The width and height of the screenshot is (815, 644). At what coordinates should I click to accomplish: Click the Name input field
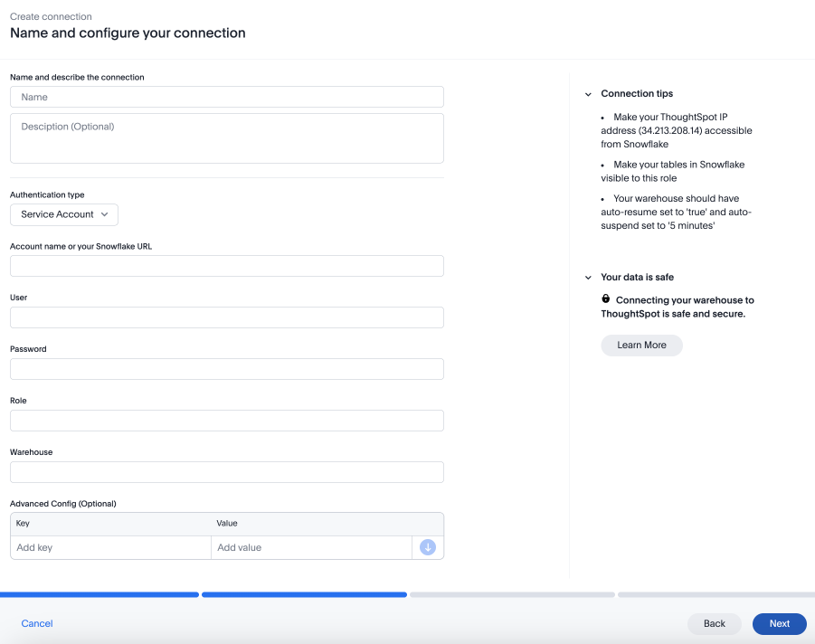tap(226, 97)
